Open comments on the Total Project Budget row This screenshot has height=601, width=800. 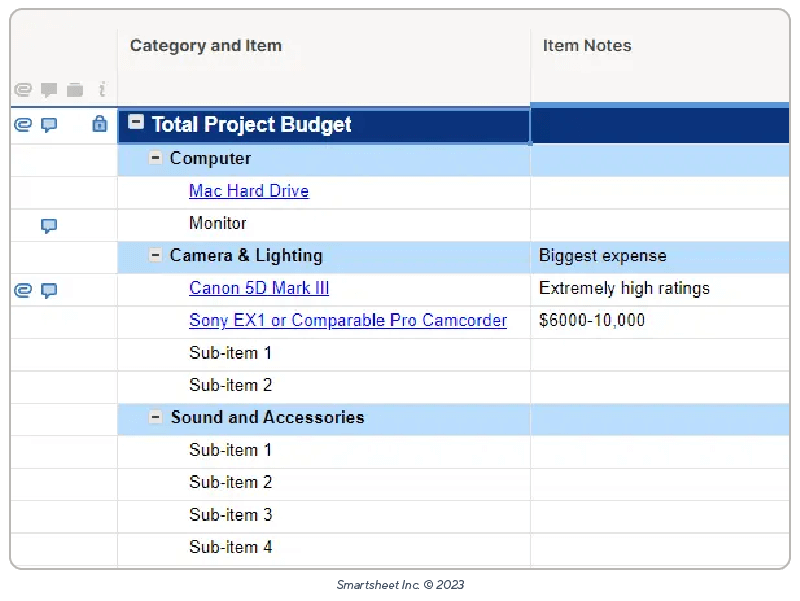(47, 125)
